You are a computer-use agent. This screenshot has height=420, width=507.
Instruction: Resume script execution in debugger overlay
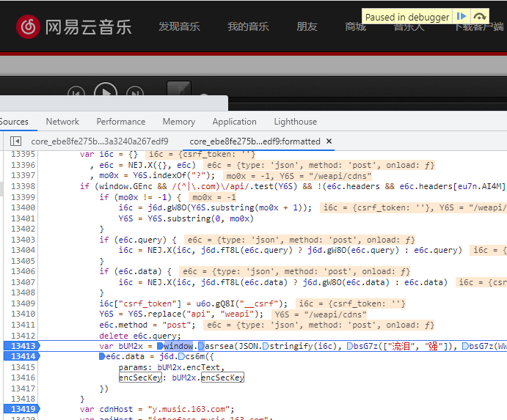tap(461, 16)
